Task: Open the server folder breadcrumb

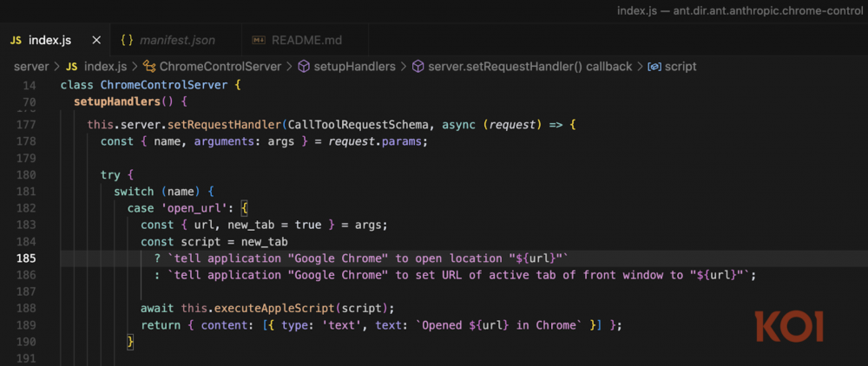Action: click(31, 66)
